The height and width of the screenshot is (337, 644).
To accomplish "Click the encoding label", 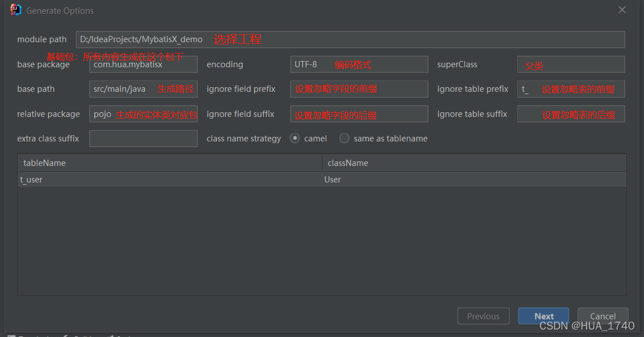I will 225,64.
